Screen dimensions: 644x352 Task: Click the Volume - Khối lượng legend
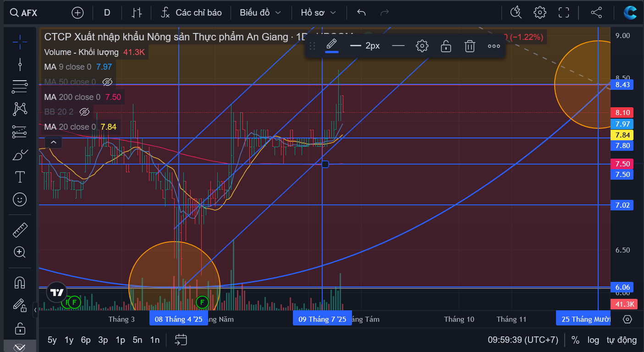pos(81,52)
